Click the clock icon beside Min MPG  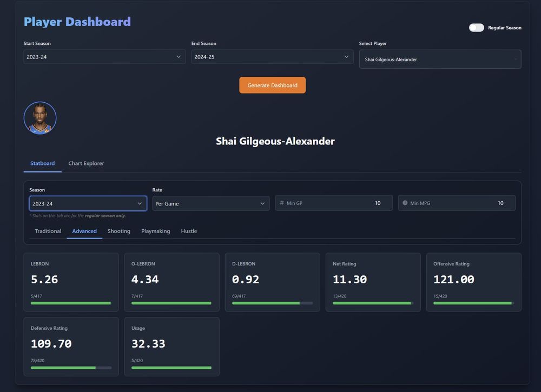click(x=405, y=203)
